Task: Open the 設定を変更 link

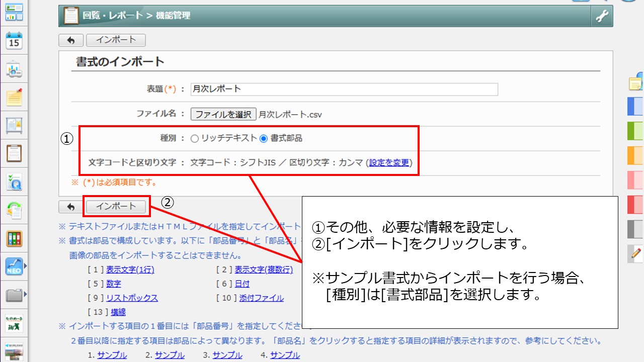Action: click(x=389, y=163)
